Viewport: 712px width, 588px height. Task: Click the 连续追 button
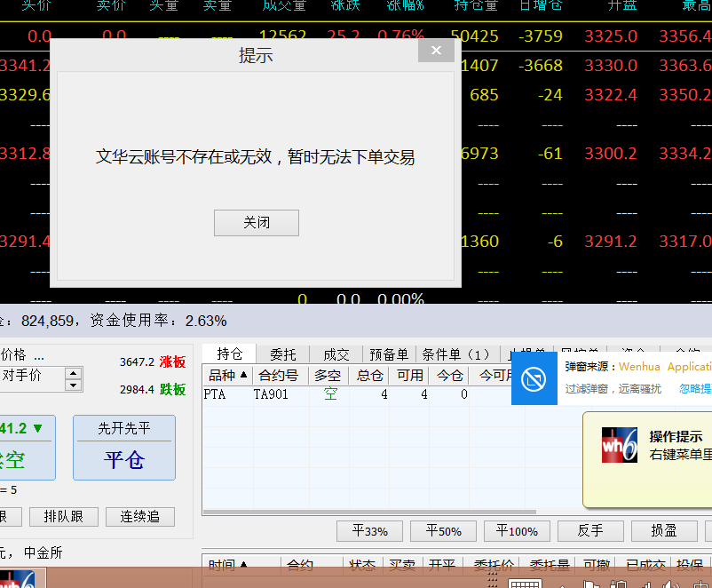pos(140,516)
